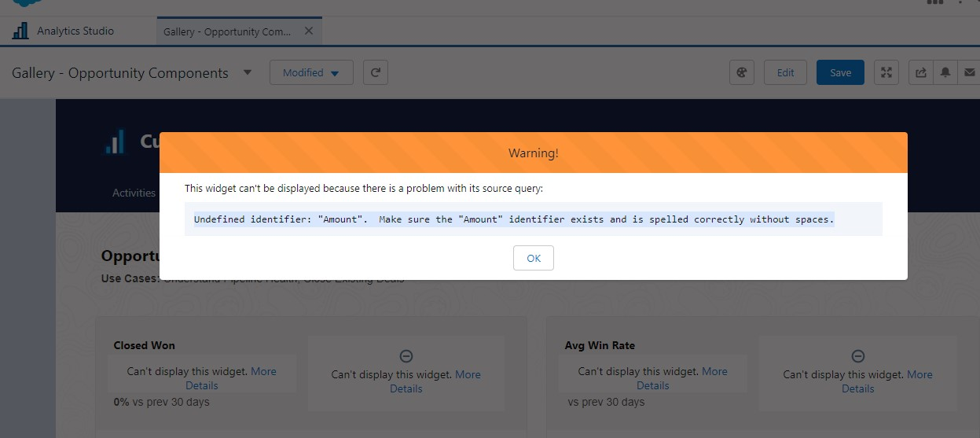The image size is (980, 438).
Task: Open the Analytics Studio tab
Action: pyautogui.click(x=75, y=31)
